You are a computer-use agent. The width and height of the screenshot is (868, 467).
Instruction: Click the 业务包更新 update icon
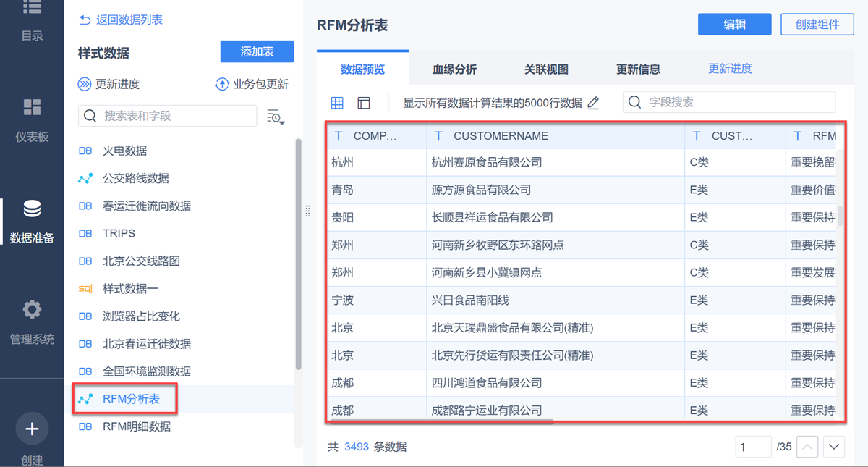coord(222,85)
